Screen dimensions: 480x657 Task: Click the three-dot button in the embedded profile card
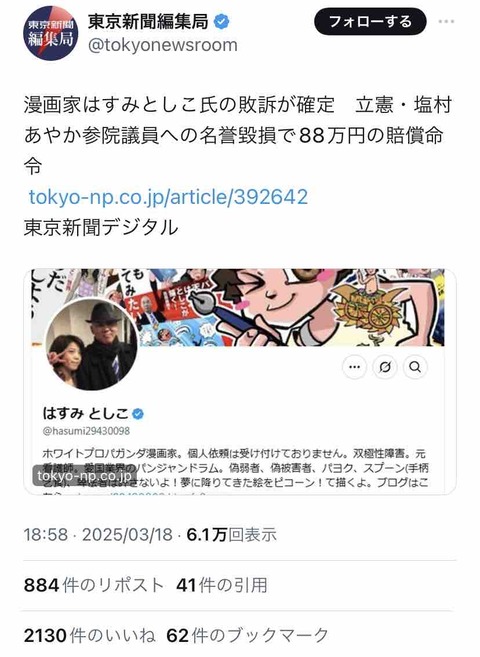pos(354,367)
